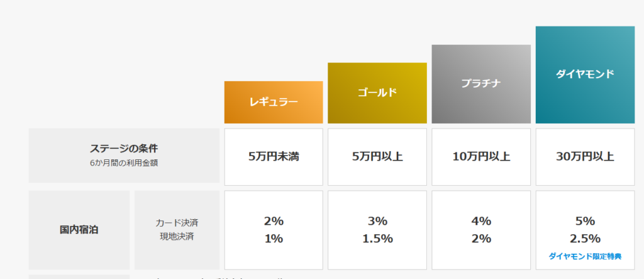
Task: Click the 6か月間の利用金額 subtitle text
Action: pos(124,163)
